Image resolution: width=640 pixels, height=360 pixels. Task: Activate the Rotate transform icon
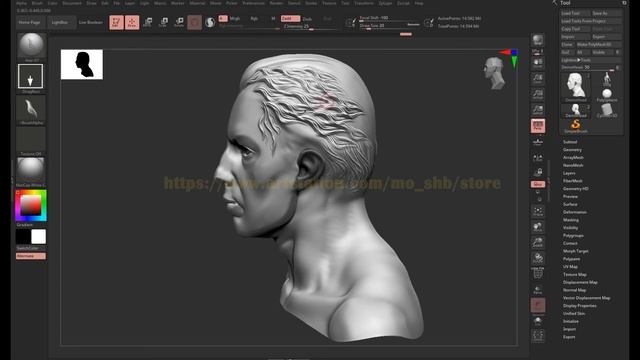[x=179, y=22]
